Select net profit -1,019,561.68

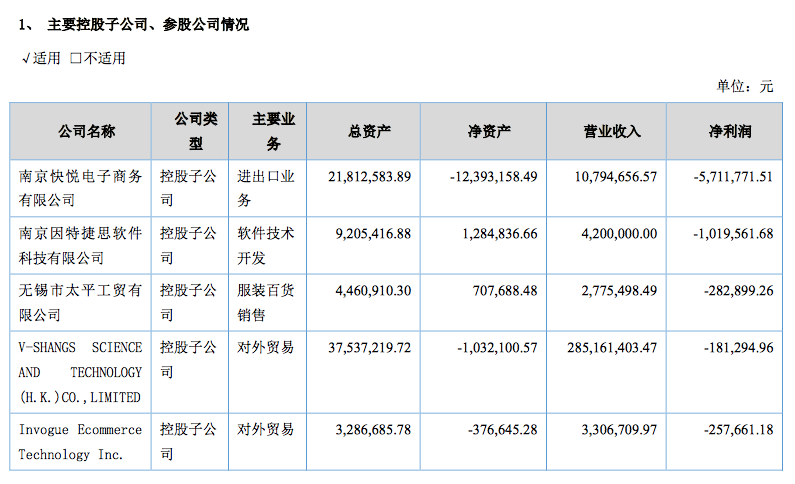[733, 234]
